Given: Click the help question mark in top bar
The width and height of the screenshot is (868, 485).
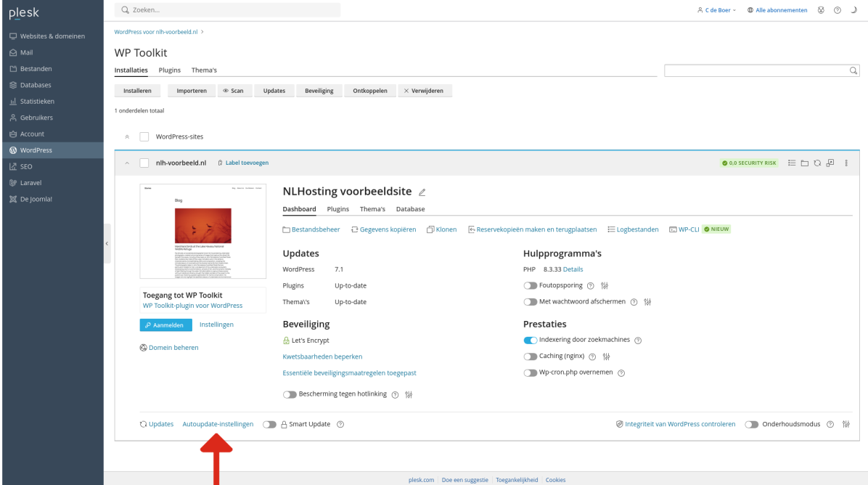Looking at the screenshot, I should coord(837,10).
